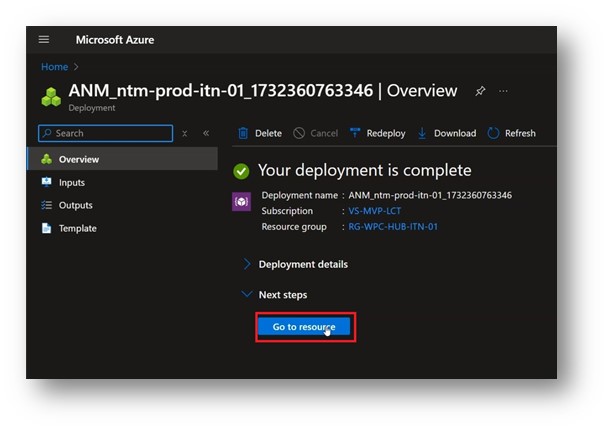Open Outputs in the left menu
The image size is (609, 431).
pyautogui.click(x=75, y=205)
